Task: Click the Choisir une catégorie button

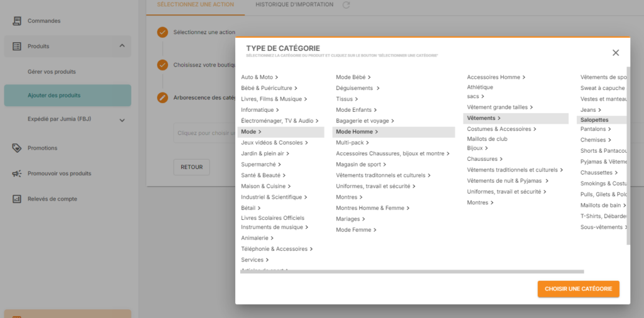Action: [x=579, y=289]
